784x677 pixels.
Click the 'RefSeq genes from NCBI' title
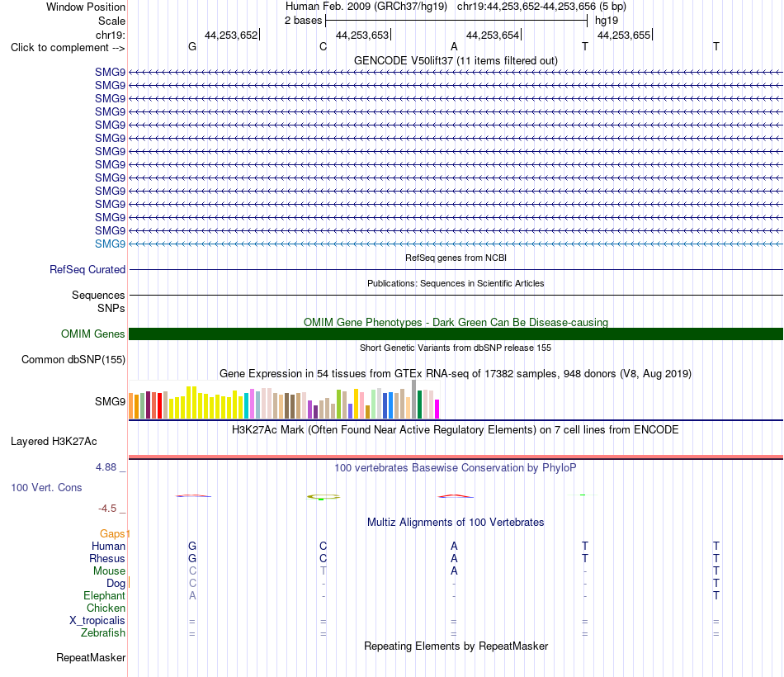tap(456, 258)
